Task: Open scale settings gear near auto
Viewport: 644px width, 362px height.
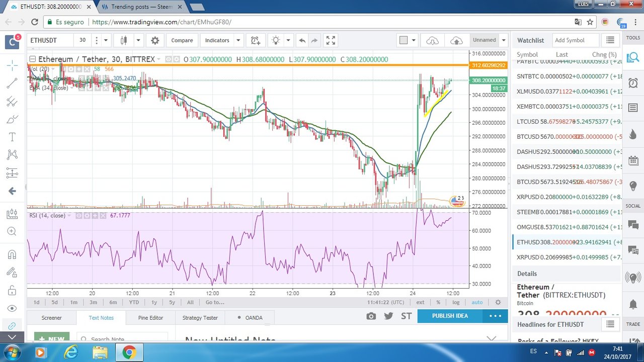Action: pyautogui.click(x=498, y=302)
